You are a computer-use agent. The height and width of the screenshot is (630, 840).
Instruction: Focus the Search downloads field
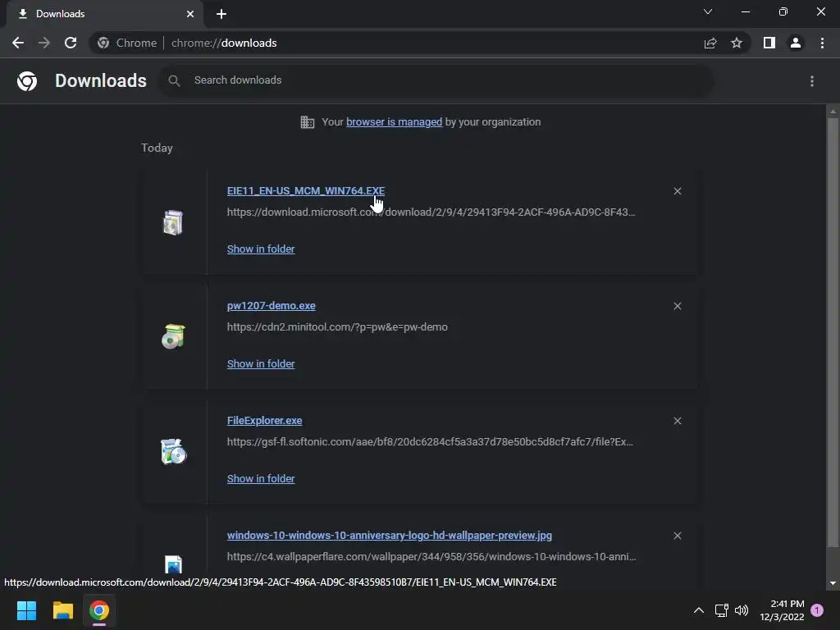tap(436, 80)
